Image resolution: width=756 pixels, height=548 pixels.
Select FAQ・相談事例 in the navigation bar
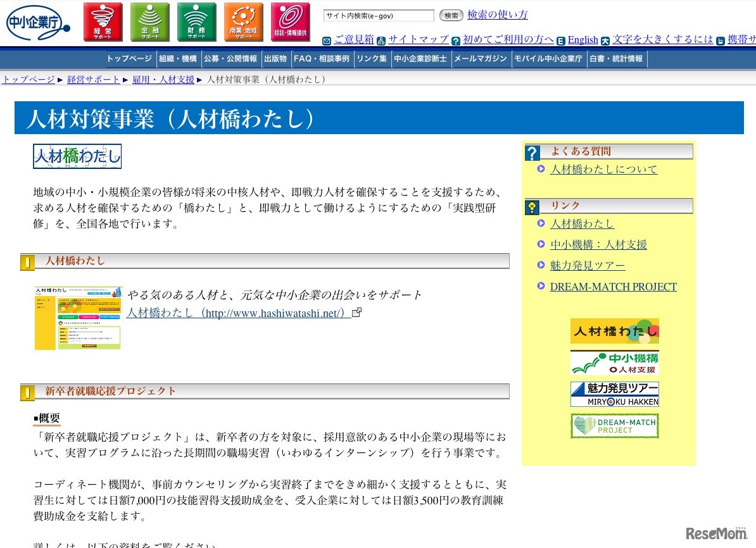(x=321, y=59)
